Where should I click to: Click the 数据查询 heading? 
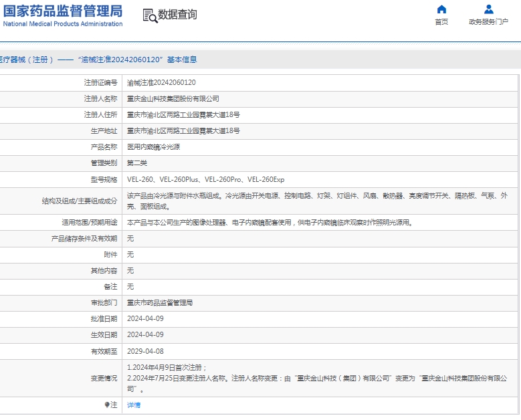(x=177, y=15)
